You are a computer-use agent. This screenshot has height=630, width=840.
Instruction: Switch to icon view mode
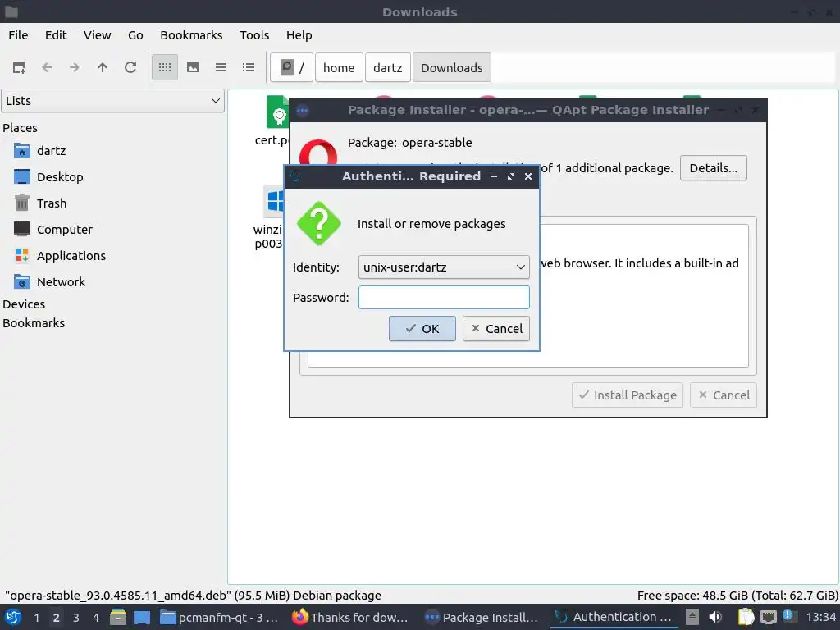pos(164,67)
